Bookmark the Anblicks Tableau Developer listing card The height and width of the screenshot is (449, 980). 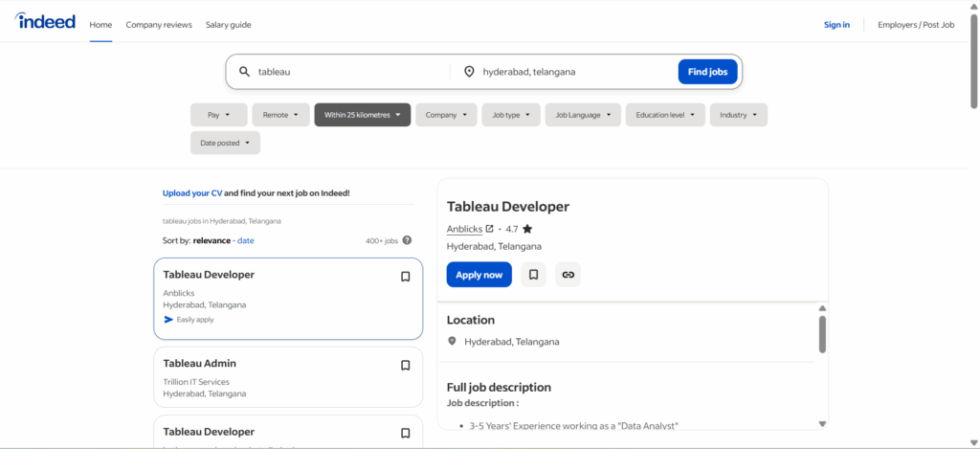[406, 277]
